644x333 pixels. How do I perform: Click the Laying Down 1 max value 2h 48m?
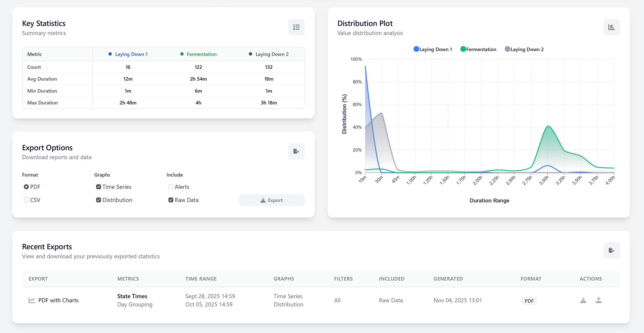(x=128, y=103)
